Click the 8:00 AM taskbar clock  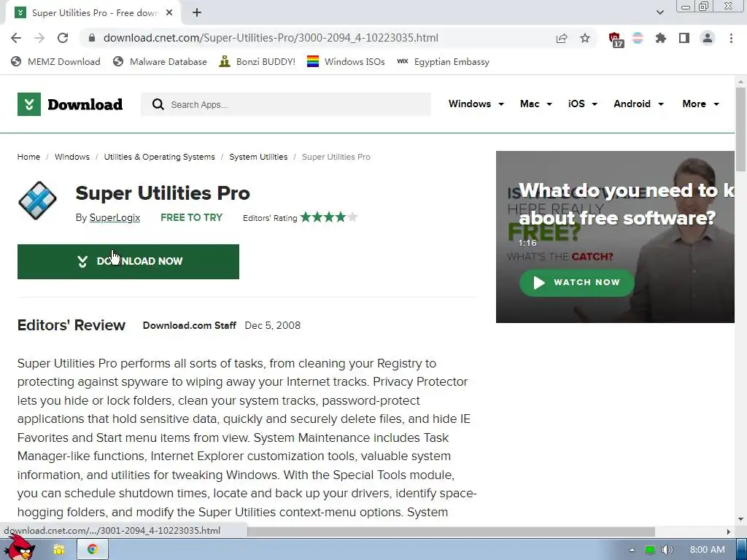[708, 550]
